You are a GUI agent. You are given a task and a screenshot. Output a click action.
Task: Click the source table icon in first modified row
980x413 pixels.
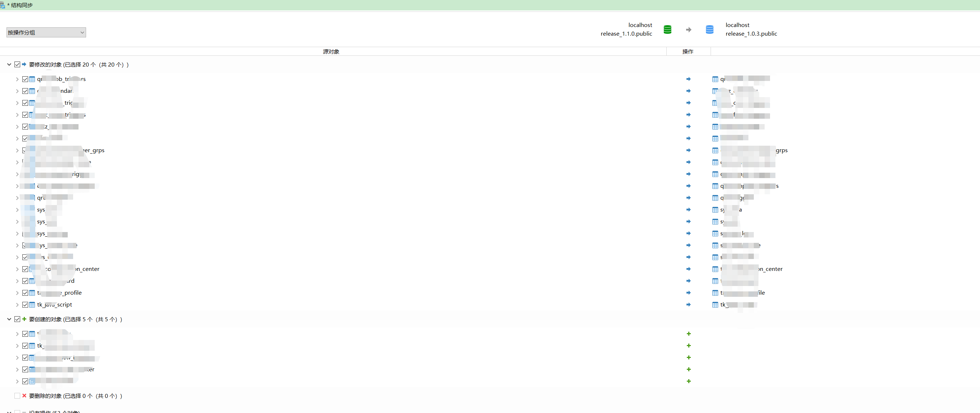tap(32, 79)
